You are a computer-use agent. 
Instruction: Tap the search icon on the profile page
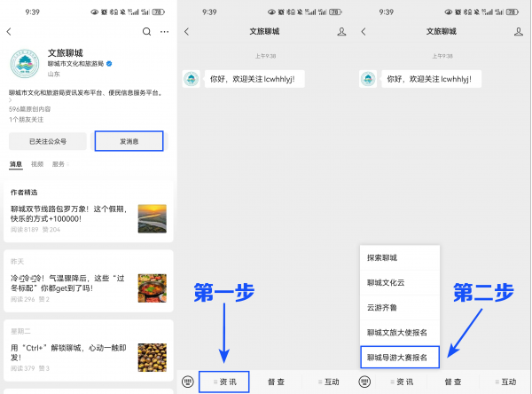coord(147,32)
